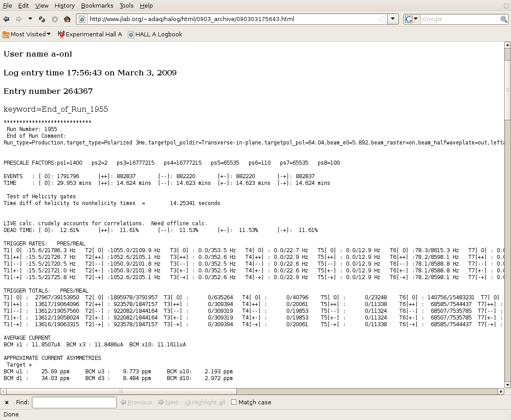Click the Previous find button

coord(136,402)
